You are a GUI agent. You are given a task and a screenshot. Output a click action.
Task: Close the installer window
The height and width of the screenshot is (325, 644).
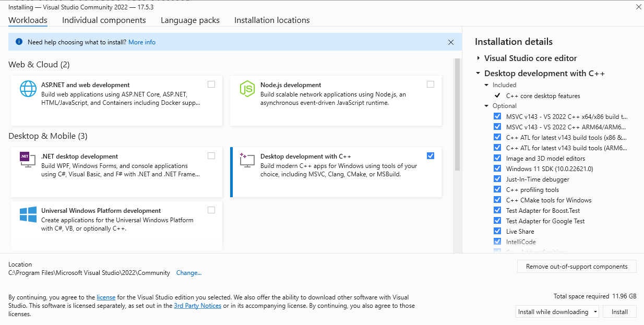pyautogui.click(x=638, y=7)
